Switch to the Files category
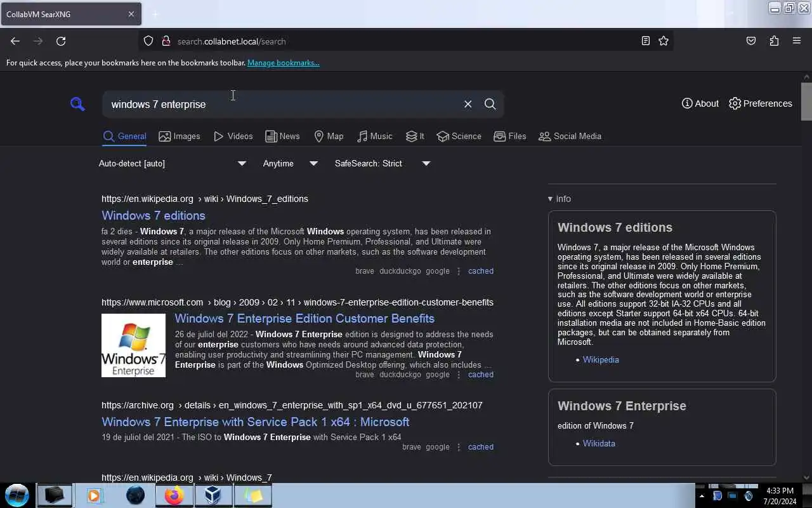 [509, 136]
